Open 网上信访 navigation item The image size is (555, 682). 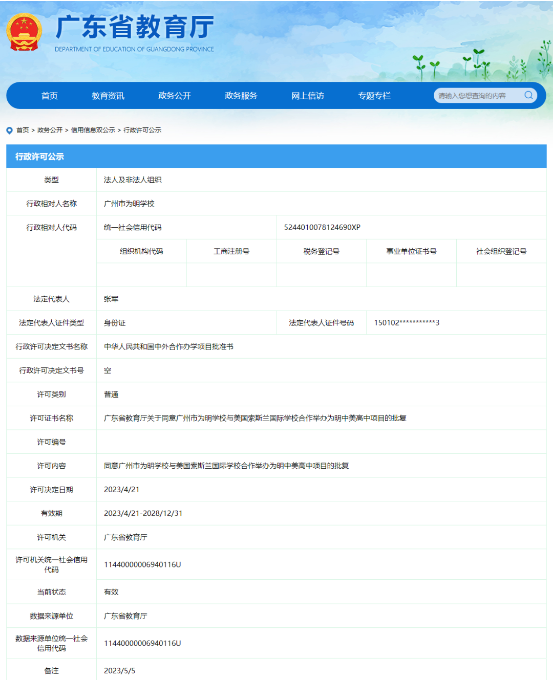click(x=308, y=96)
